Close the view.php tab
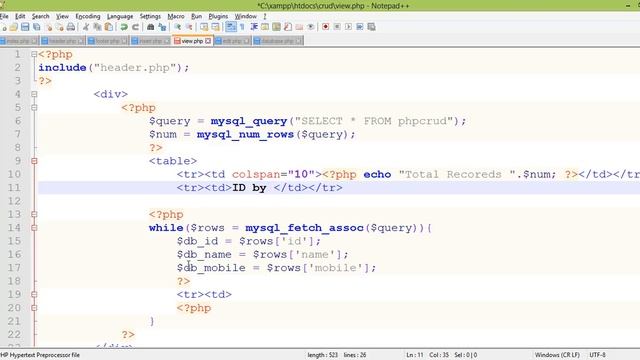Viewport: 640px width, 360px height. [x=208, y=41]
